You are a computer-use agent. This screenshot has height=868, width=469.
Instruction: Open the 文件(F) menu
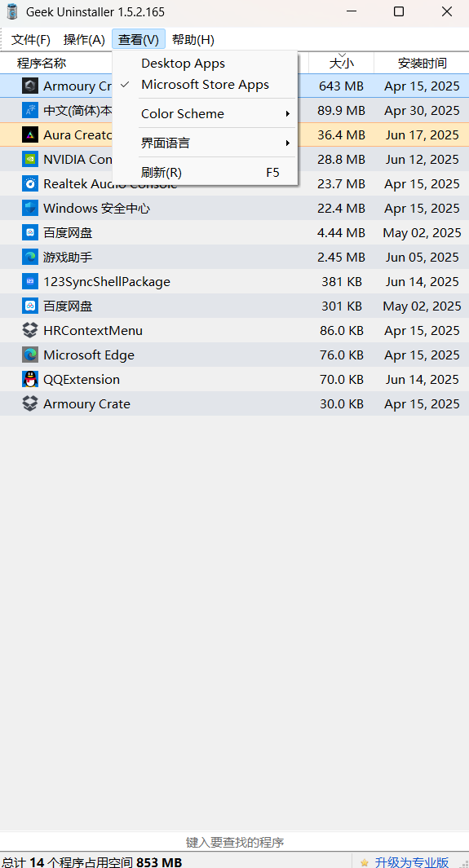click(31, 40)
